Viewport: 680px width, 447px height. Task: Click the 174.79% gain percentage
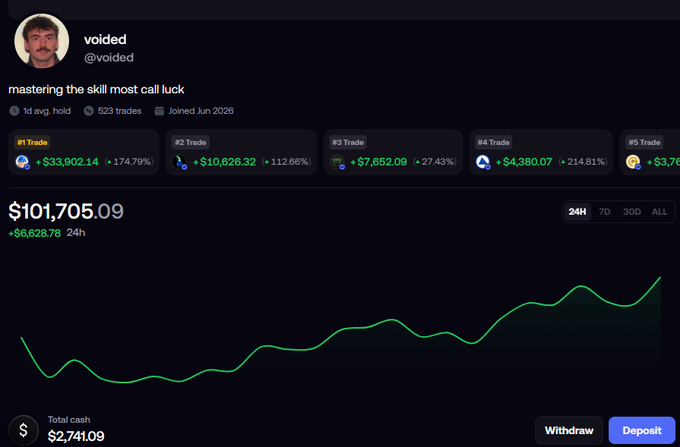[x=129, y=162]
